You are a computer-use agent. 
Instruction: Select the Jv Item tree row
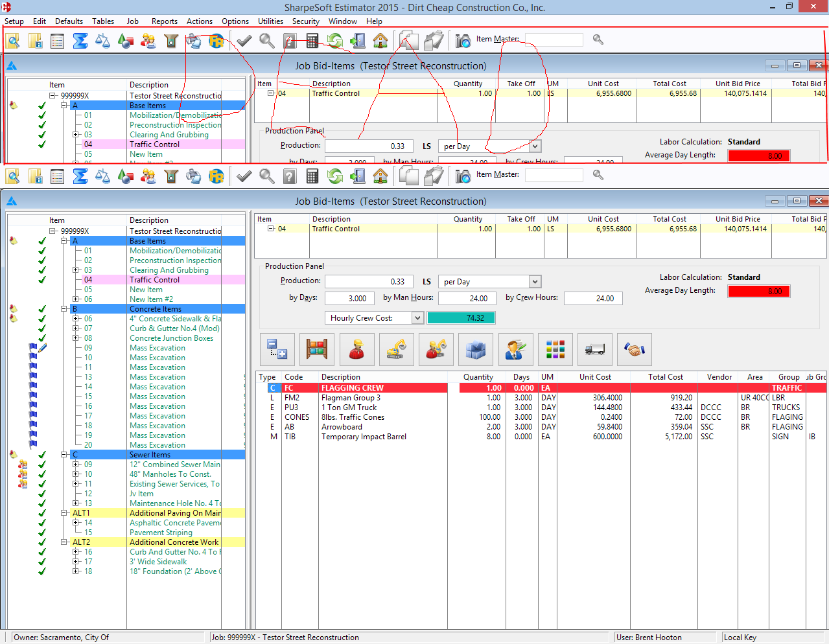click(141, 494)
